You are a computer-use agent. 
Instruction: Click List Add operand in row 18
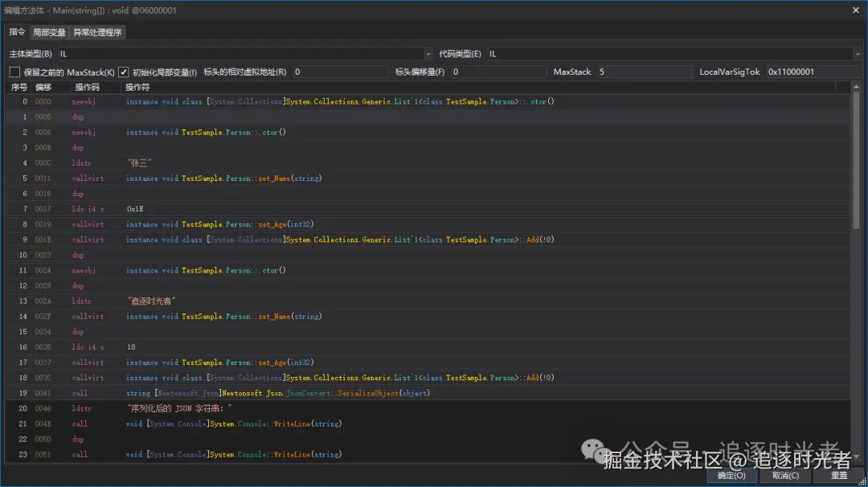340,378
